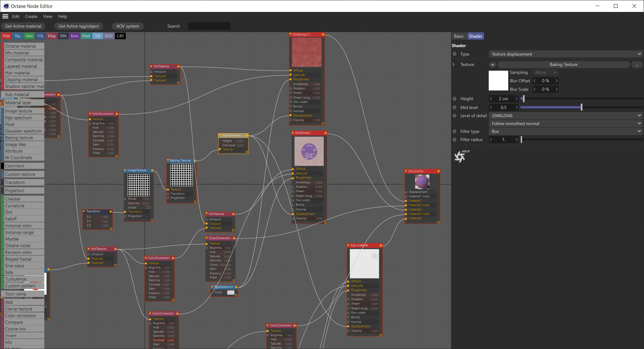Open the Level of detail dropdown
The image size is (644, 349).
point(565,116)
